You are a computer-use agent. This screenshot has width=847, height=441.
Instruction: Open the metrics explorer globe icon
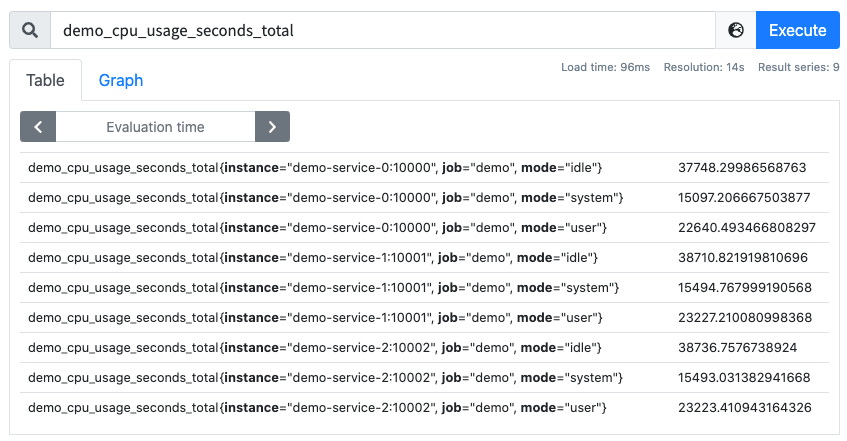pyautogui.click(x=736, y=30)
